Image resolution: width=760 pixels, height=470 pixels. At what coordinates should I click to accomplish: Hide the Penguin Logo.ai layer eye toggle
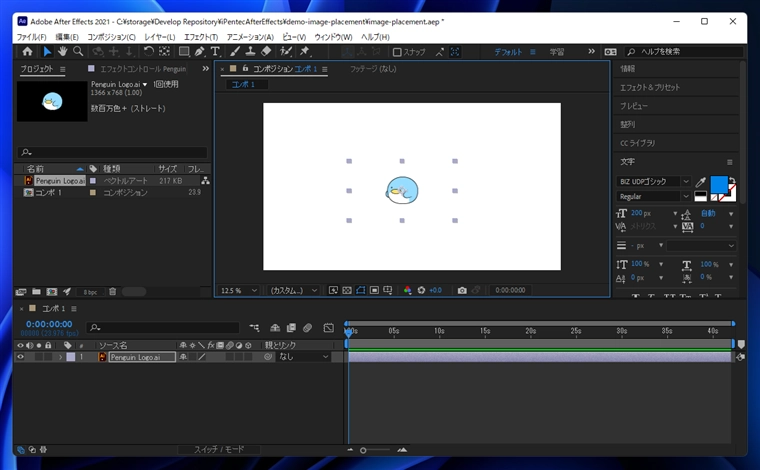[20, 357]
